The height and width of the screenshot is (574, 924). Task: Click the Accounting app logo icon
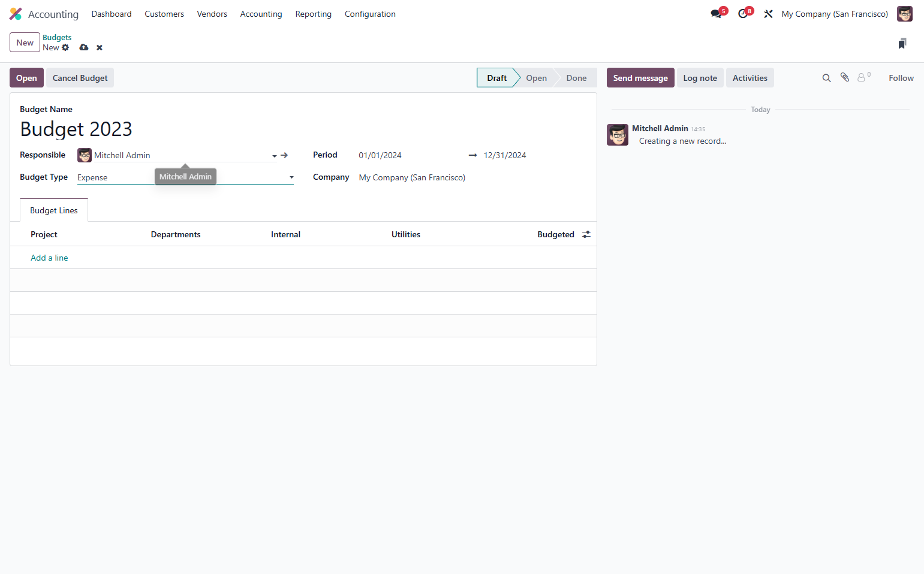(x=16, y=14)
